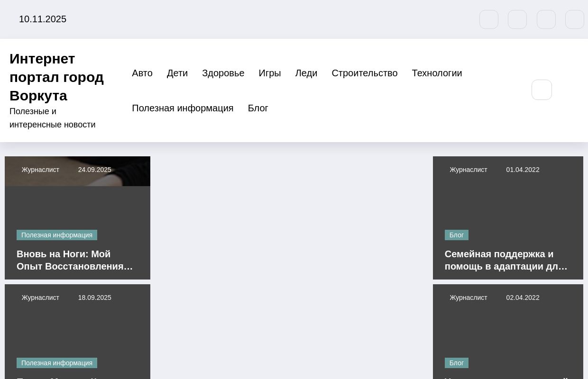Click the fourth social media icon in header
The height and width of the screenshot is (379, 588).
tap(574, 19)
